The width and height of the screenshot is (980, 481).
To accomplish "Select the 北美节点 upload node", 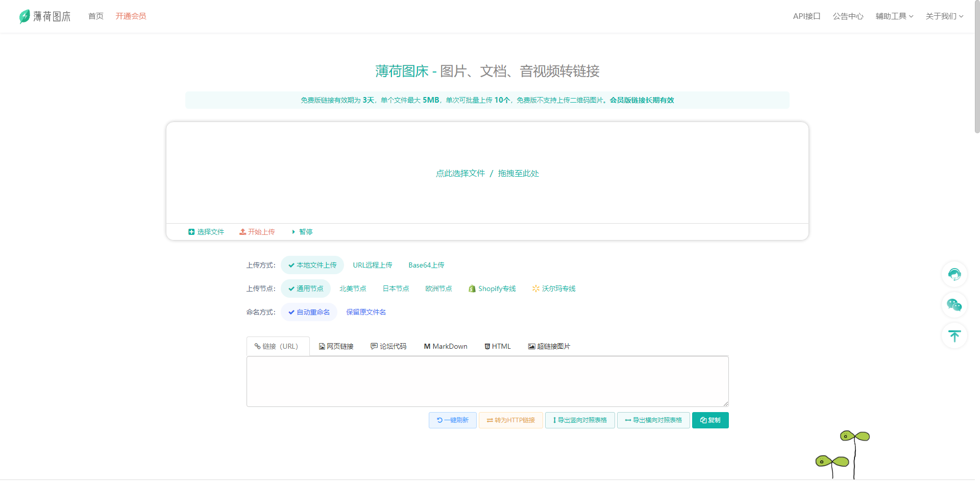I will 353,288.
